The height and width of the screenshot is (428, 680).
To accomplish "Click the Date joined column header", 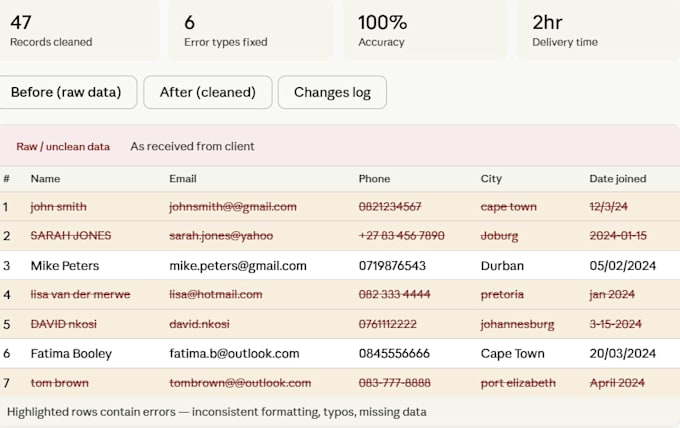I will pos(618,179).
